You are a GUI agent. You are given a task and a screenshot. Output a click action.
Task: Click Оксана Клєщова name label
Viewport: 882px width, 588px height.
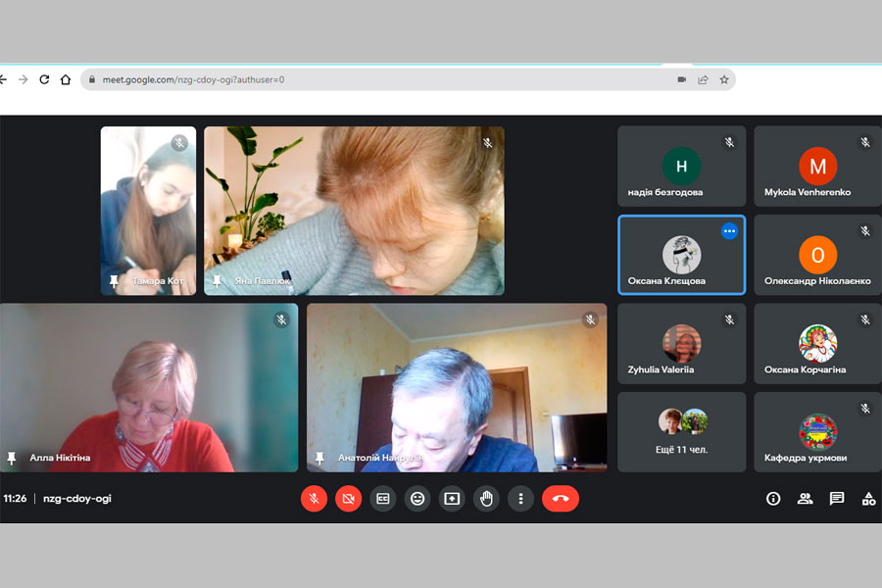(666, 281)
